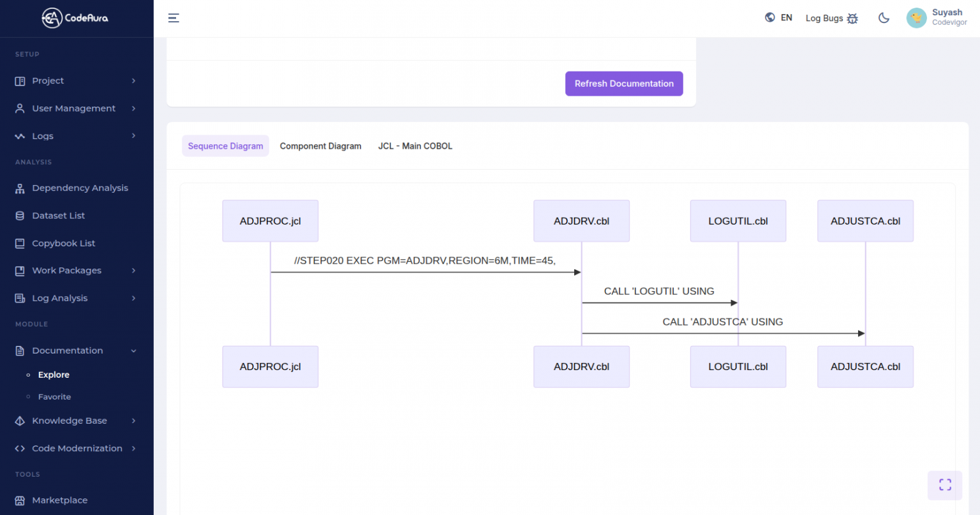Open the Copybook List panel

[x=64, y=243]
